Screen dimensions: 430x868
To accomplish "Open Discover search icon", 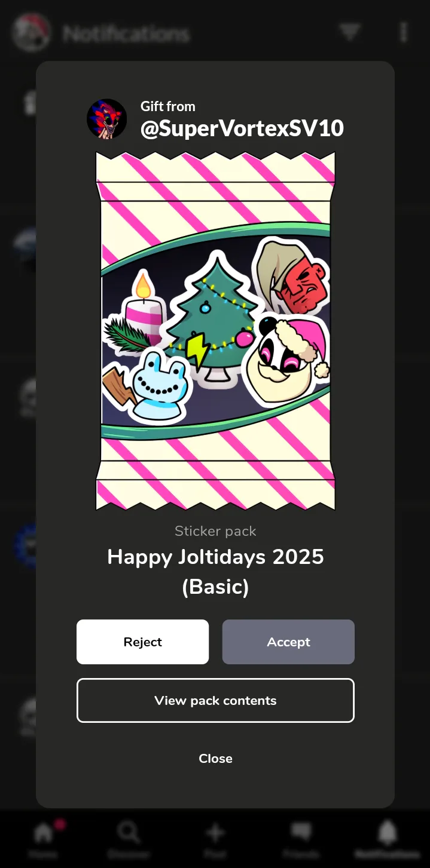I will 129,832.
